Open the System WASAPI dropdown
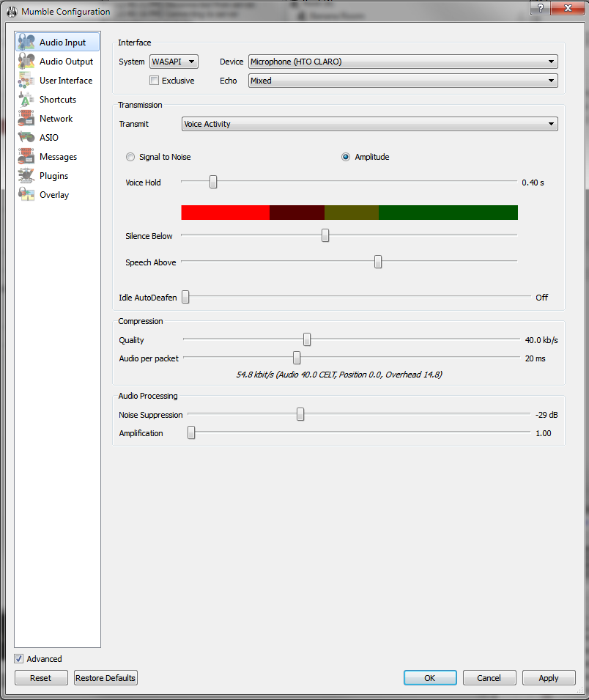Image resolution: width=589 pixels, height=700 pixels. coord(174,62)
